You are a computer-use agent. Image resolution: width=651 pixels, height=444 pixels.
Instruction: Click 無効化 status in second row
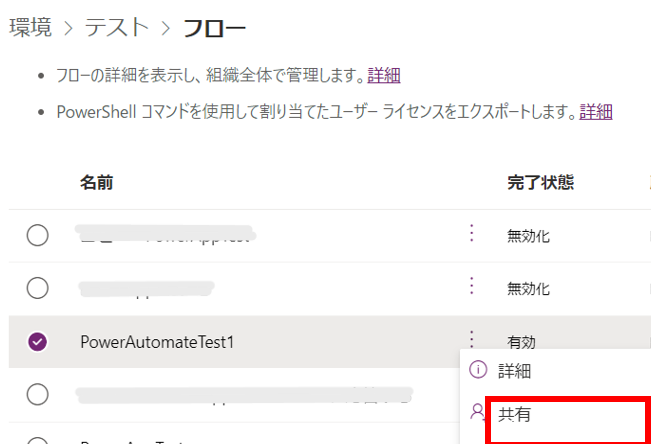coord(528,289)
